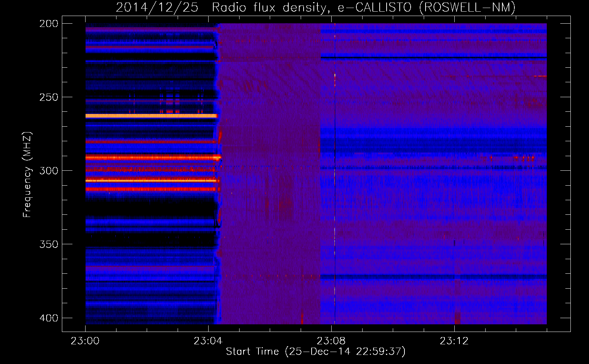Image resolution: width=589 pixels, height=364 pixels.
Task: Click the '300' frequency tick label
Action: click(x=49, y=171)
